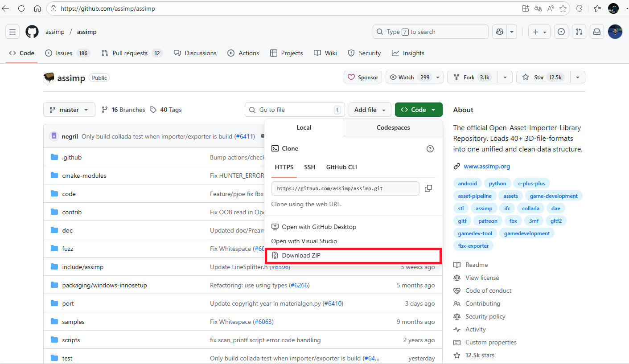
Task: Open www.assimp.org website link
Action: pyautogui.click(x=487, y=166)
